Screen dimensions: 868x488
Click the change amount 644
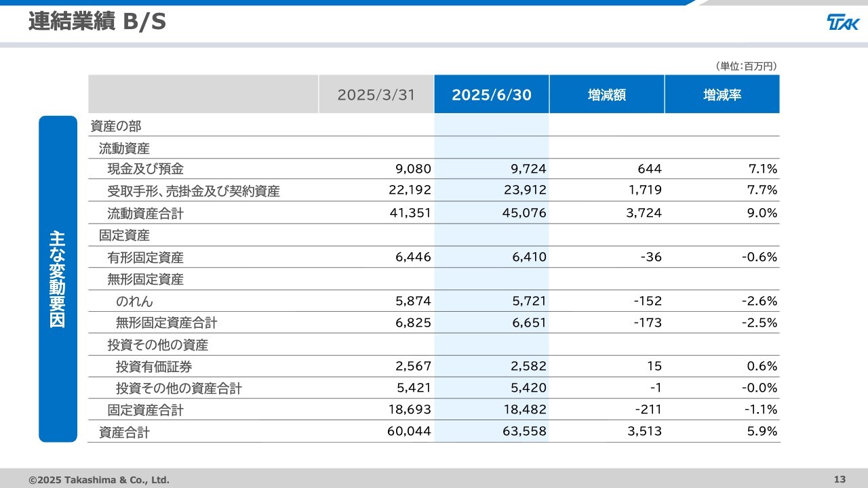tap(650, 169)
